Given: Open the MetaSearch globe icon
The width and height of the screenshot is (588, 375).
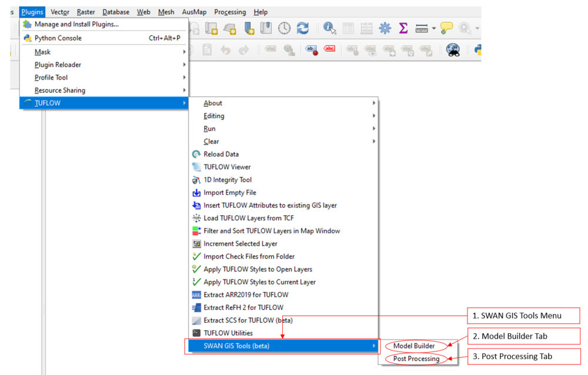Looking at the screenshot, I should coord(453,50).
